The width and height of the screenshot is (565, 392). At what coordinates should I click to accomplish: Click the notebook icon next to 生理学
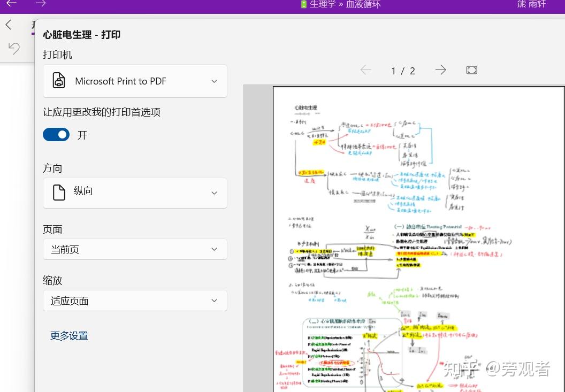point(303,4)
